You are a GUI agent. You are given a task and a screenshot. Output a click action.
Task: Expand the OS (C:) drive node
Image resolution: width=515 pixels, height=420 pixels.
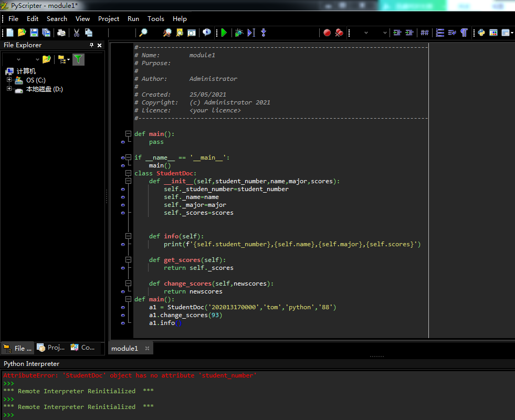pyautogui.click(x=9, y=80)
